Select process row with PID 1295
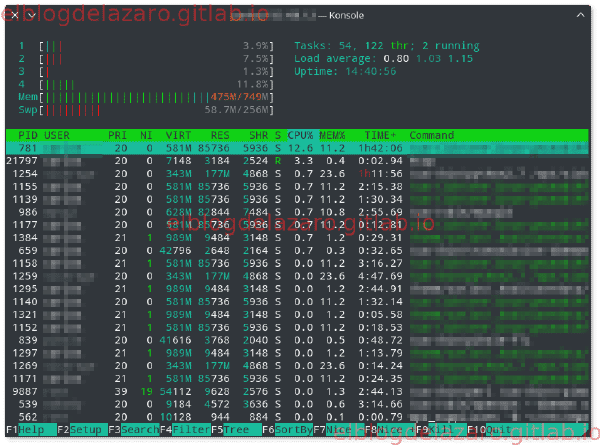 click(x=297, y=289)
